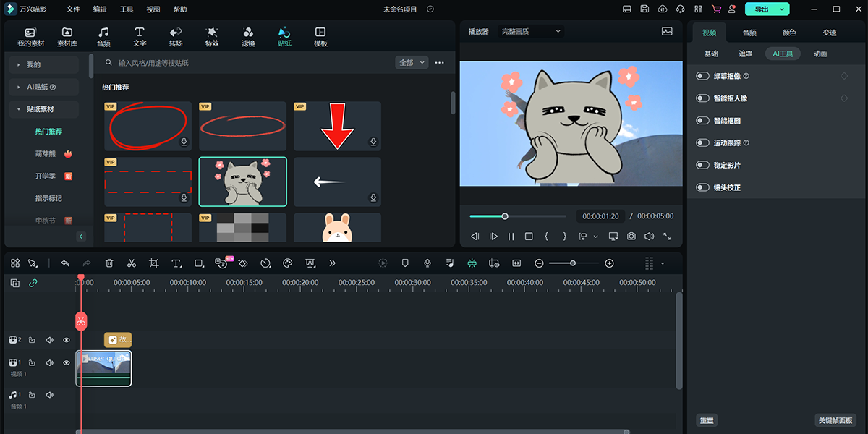Turn on the 运动跟踪 motion tracking toggle
The image size is (868, 434).
pos(701,142)
